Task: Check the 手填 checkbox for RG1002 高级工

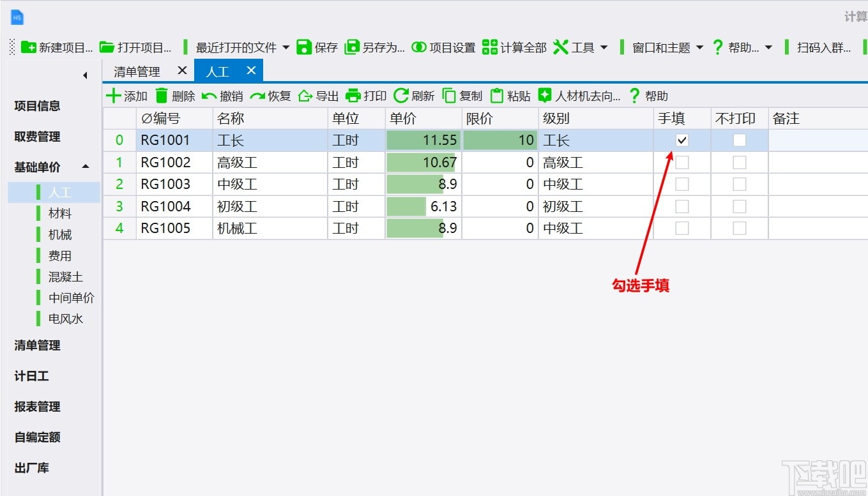Action: click(681, 162)
